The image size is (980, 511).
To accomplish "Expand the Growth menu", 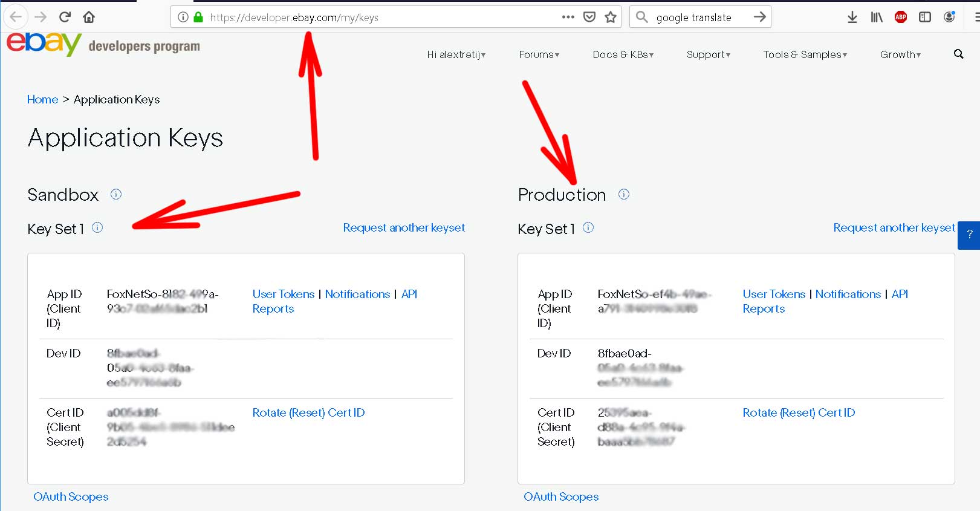I will (901, 54).
